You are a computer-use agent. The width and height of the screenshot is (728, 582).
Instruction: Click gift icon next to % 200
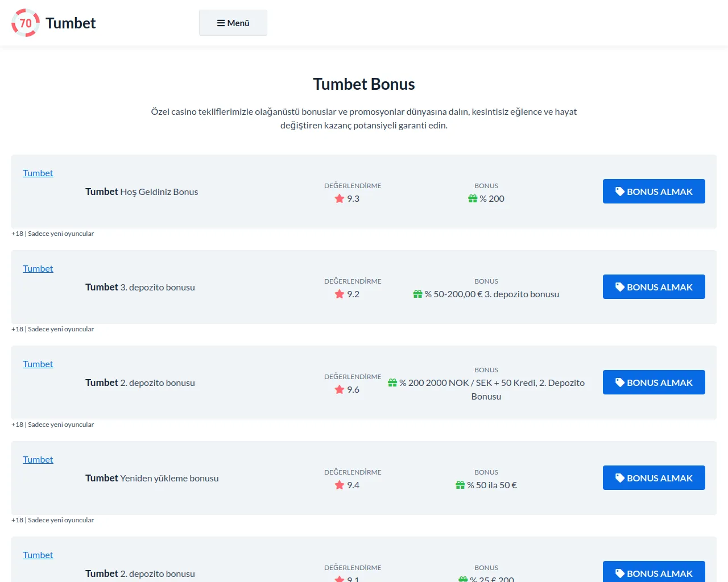[473, 198]
